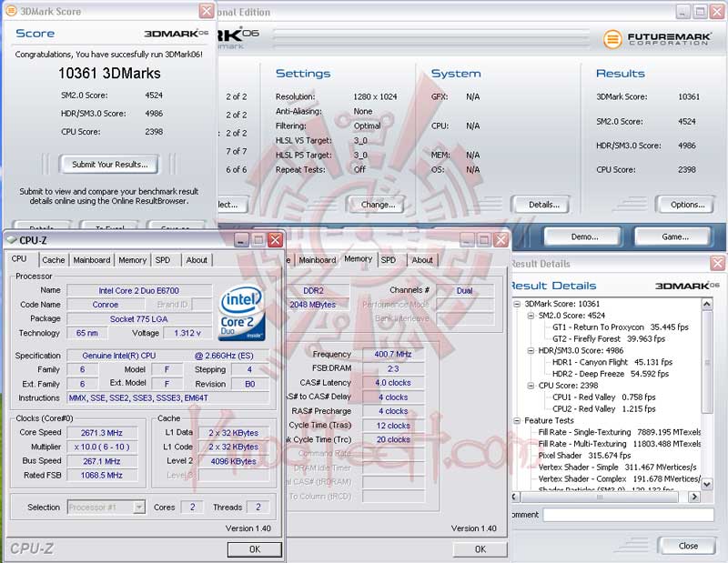The height and width of the screenshot is (563, 728).
Task: Close the front CPU-Z window
Action: tap(276, 239)
